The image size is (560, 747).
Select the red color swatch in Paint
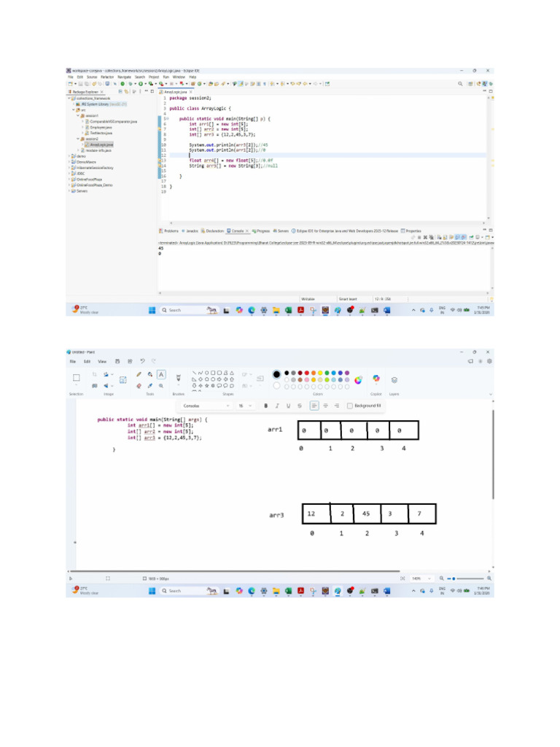[x=307, y=373]
